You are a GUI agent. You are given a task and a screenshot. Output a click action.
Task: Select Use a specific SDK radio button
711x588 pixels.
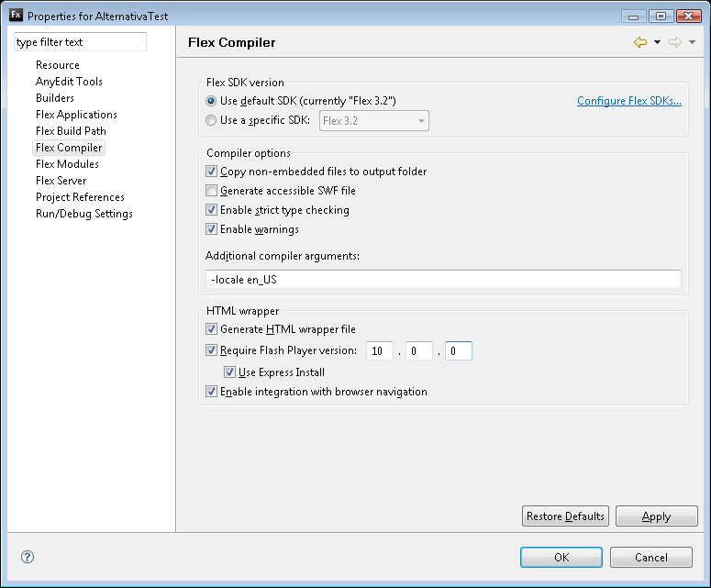pos(212,120)
